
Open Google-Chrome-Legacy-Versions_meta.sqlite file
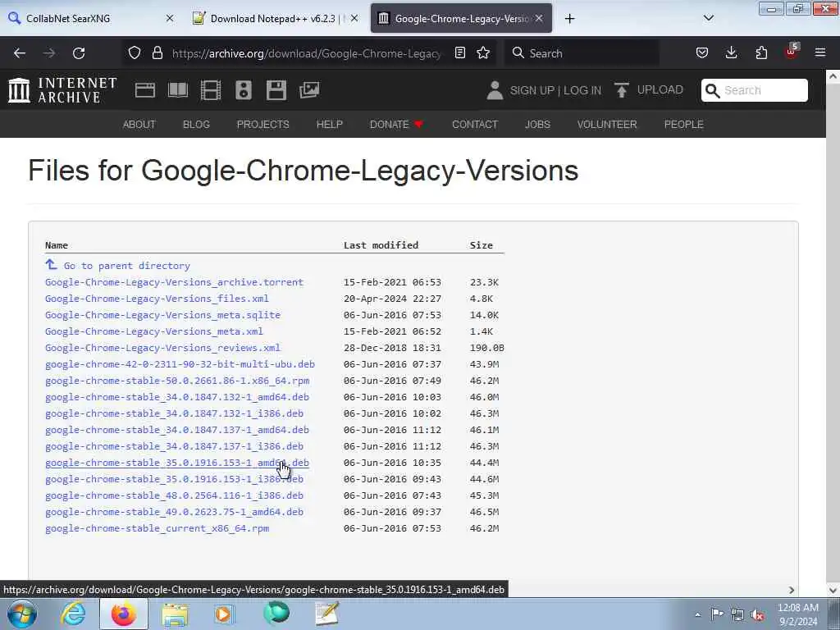tap(163, 314)
